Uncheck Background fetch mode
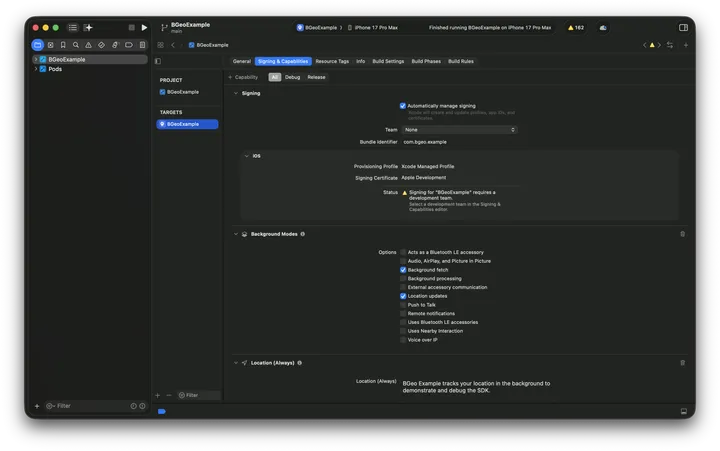 (x=403, y=270)
